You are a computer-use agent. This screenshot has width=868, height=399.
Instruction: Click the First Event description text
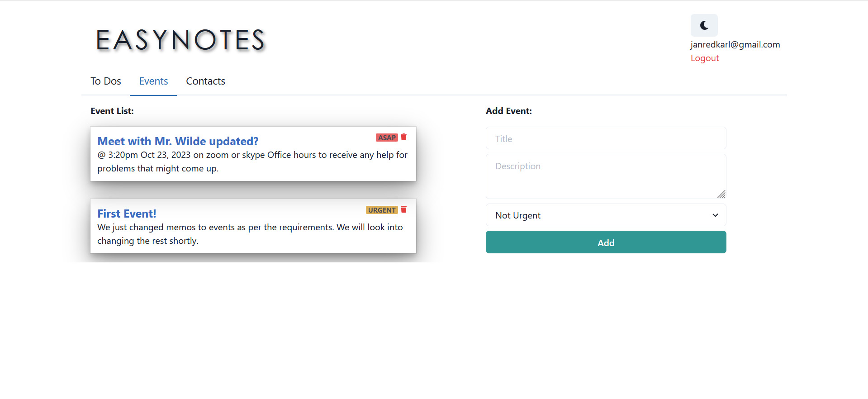pyautogui.click(x=250, y=234)
